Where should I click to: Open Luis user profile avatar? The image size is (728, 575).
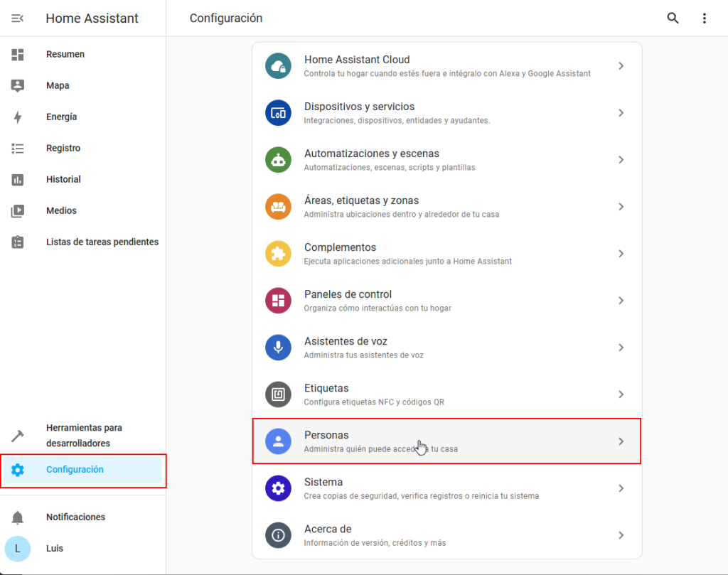click(18, 549)
